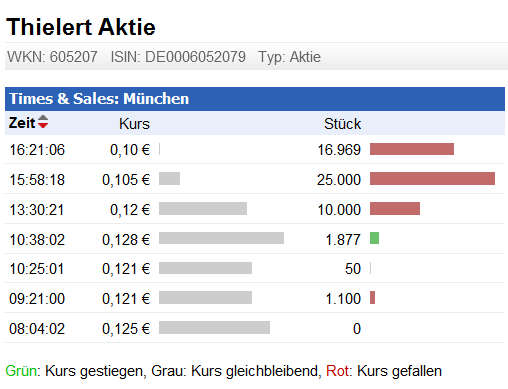Click the Thielert Aktie title
The width and height of the screenshot is (508, 389).
click(81, 27)
